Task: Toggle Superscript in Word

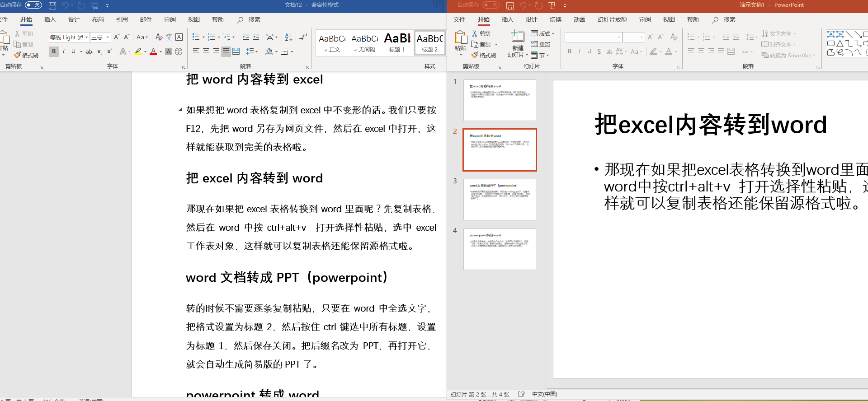Action: (x=109, y=51)
